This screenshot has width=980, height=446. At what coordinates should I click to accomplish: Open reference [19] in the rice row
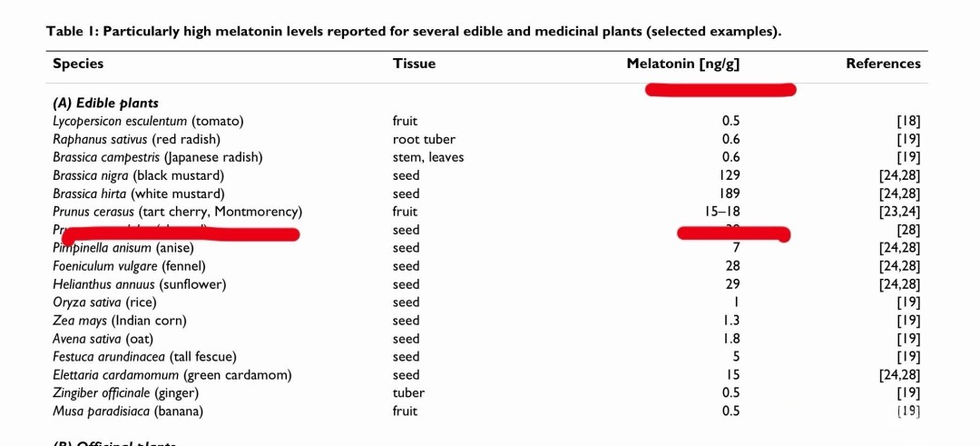(x=907, y=302)
